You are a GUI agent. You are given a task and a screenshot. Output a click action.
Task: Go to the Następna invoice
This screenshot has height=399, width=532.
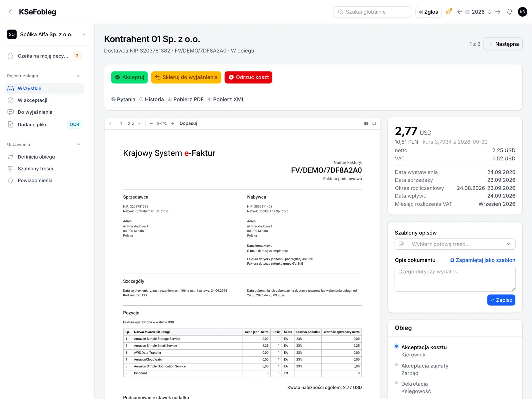503,44
